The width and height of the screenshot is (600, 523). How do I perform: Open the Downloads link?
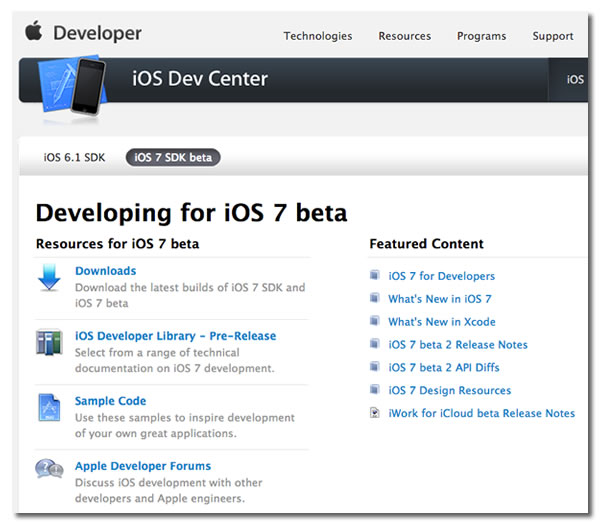click(106, 271)
